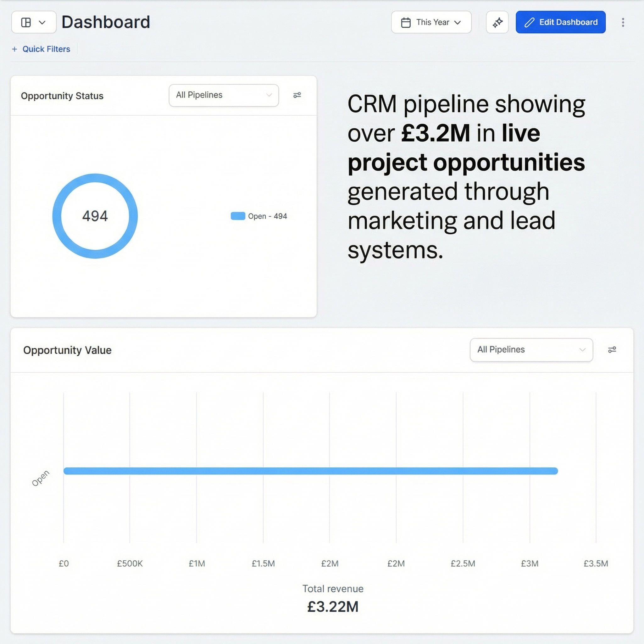Click the pencil icon on Edit Dashboard
Image resolution: width=644 pixels, height=644 pixels.
[529, 22]
